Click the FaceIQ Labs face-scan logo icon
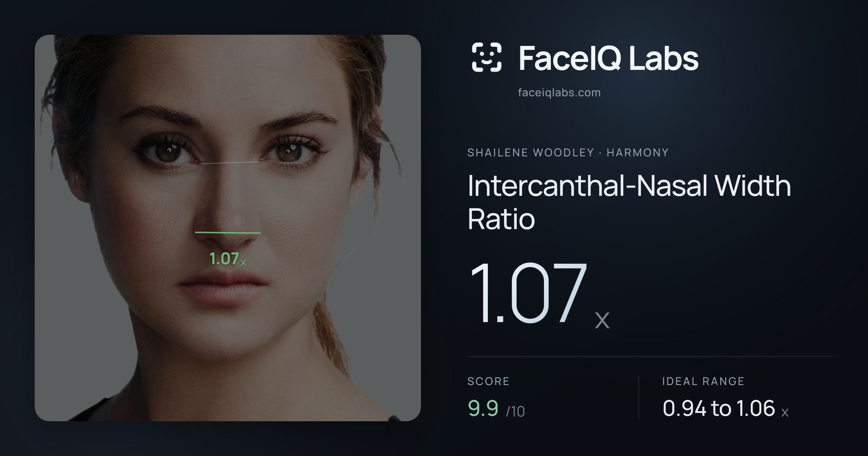 [486, 57]
